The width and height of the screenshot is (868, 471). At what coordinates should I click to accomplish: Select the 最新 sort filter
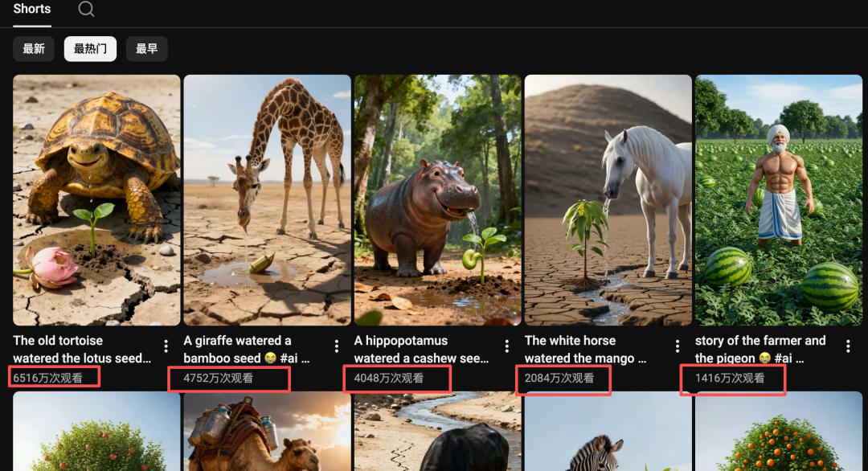[34, 49]
